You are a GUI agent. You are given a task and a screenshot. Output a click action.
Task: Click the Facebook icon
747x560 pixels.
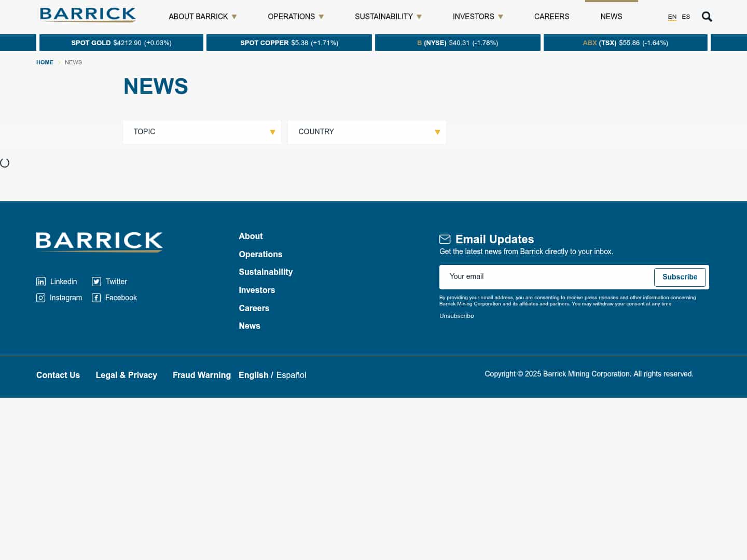coord(96,298)
